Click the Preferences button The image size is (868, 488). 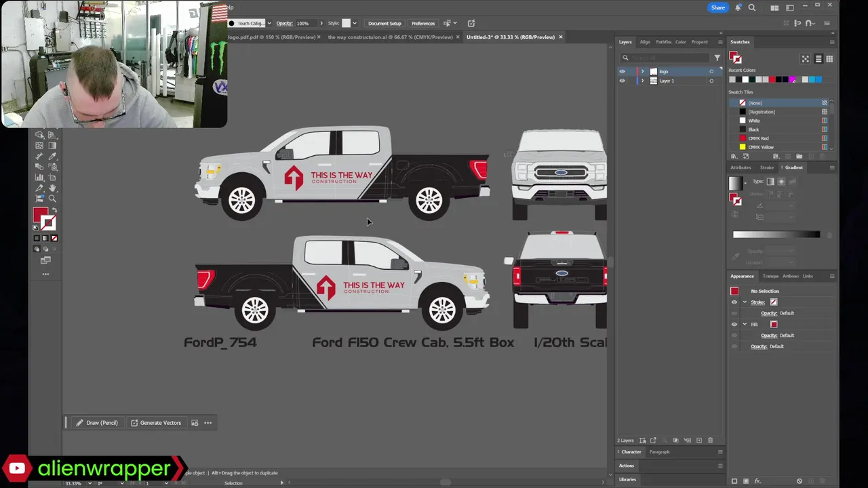point(423,23)
